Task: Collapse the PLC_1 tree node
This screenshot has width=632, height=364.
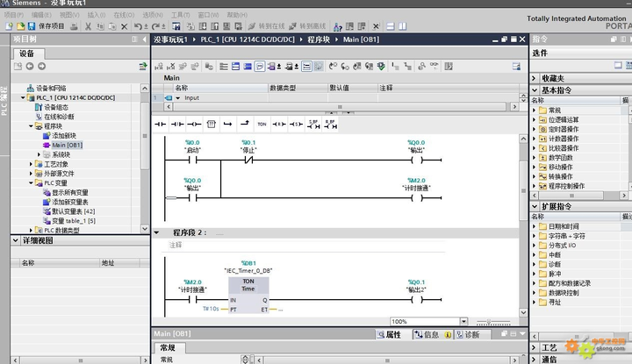Action: click(23, 97)
